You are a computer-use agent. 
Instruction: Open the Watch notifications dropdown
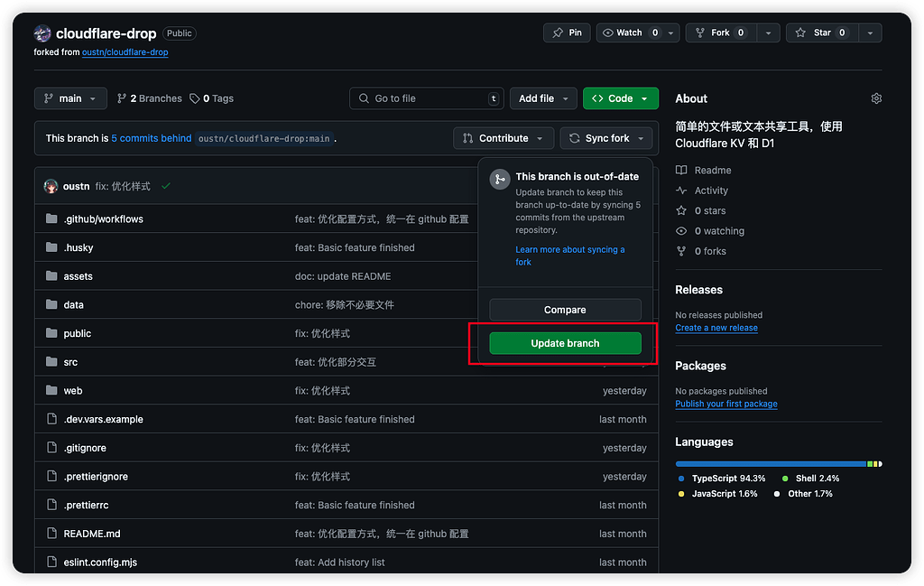pos(638,33)
